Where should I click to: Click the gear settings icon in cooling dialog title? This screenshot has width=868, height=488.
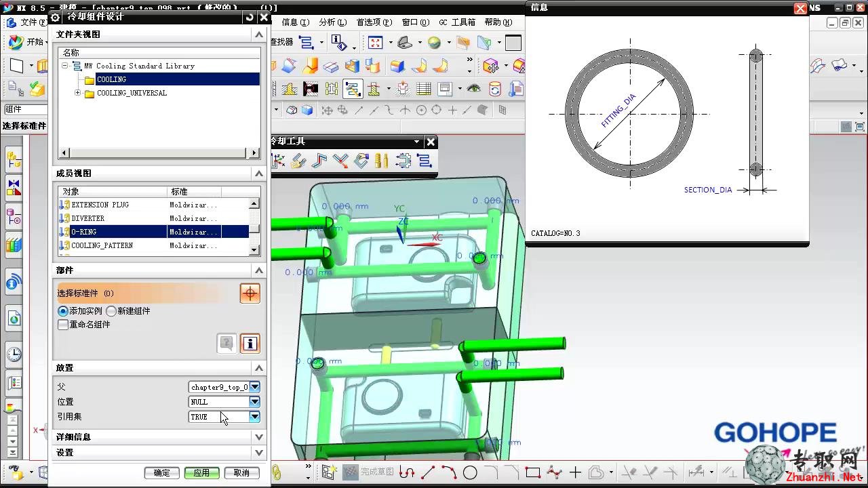coord(56,17)
